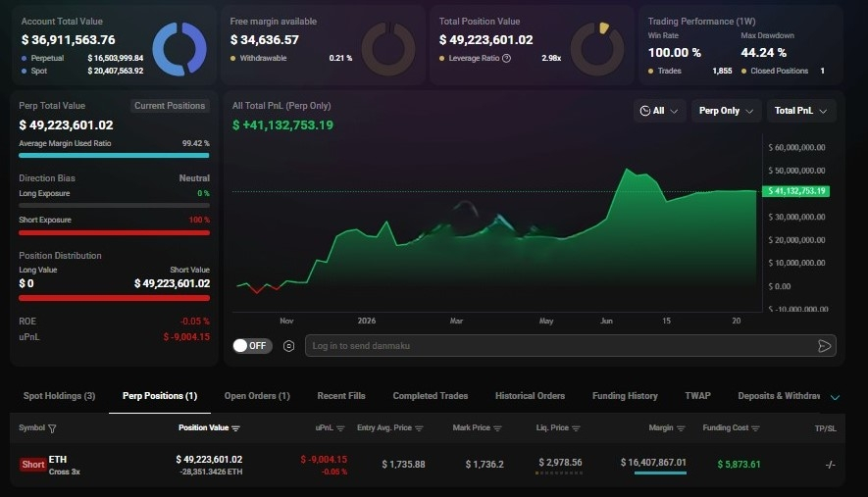The height and width of the screenshot is (497, 868).
Task: Click the total position value ring chart
Action: (x=597, y=49)
